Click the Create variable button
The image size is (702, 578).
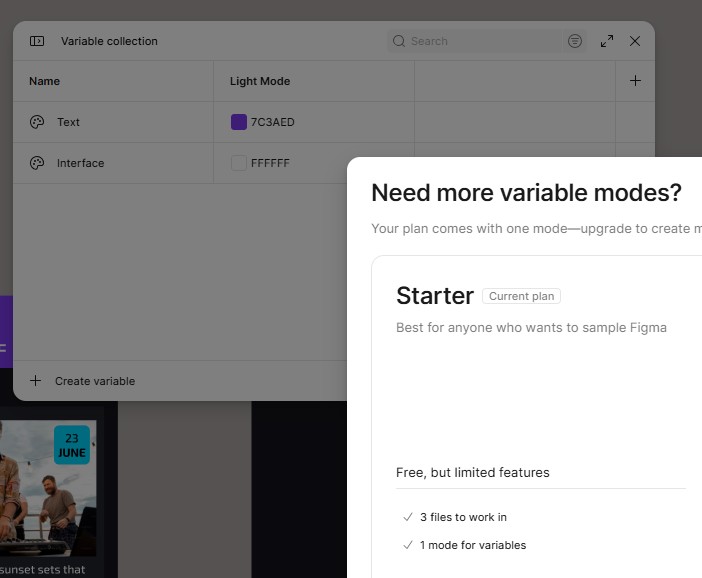coord(82,381)
